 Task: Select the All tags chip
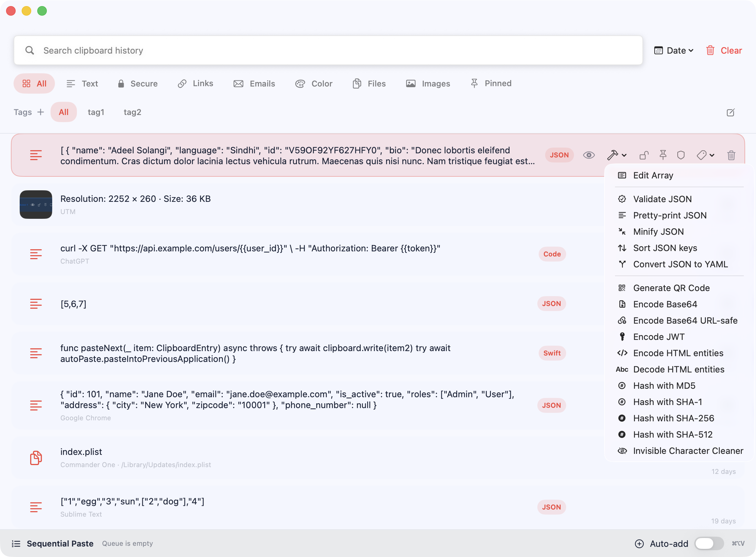pos(64,112)
